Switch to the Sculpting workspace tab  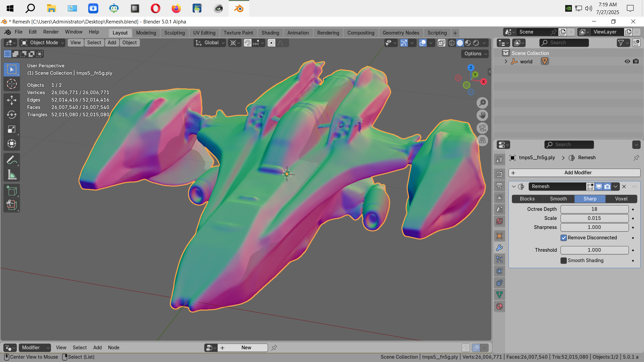coord(174,33)
